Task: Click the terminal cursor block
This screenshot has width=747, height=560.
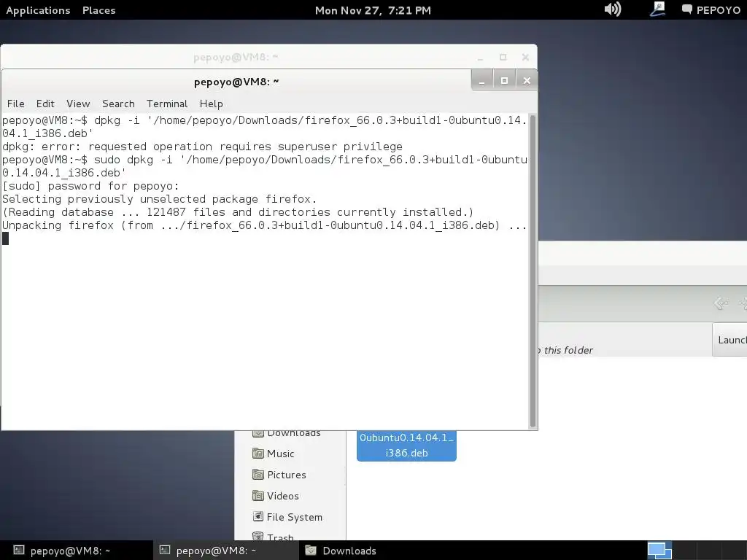Action: point(5,238)
